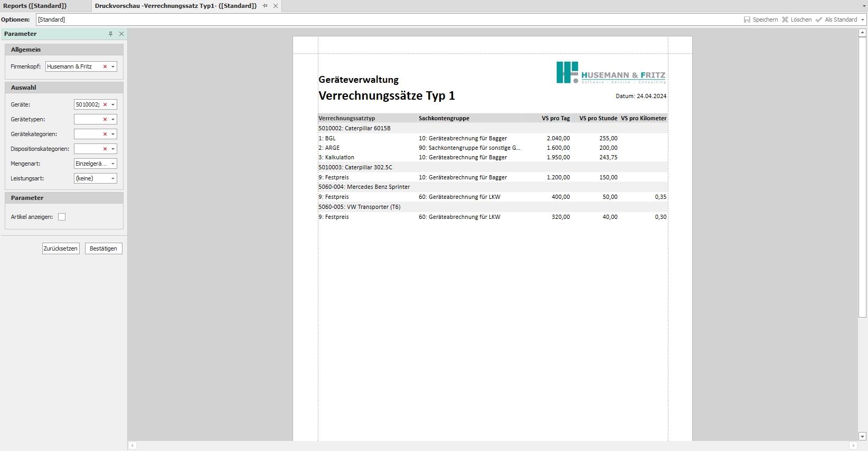The width and height of the screenshot is (868, 451).
Task: Click the row 5010002: Caterpillar 6015B
Action: (493, 128)
